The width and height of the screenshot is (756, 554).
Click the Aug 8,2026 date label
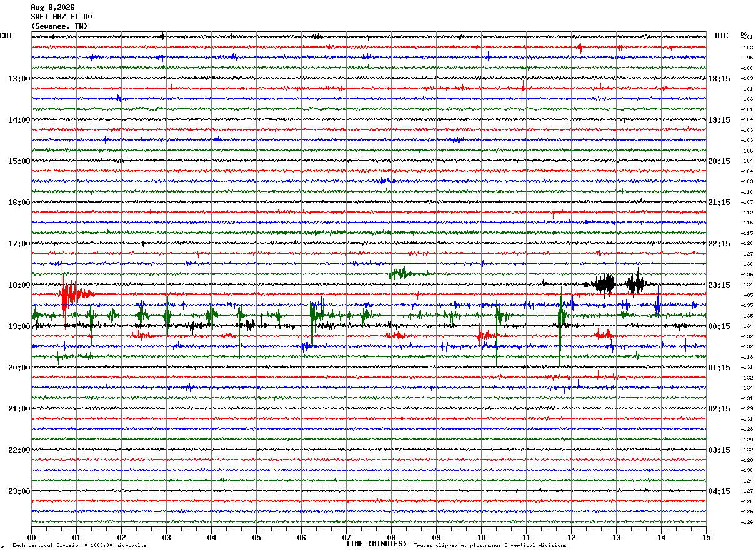click(x=52, y=8)
